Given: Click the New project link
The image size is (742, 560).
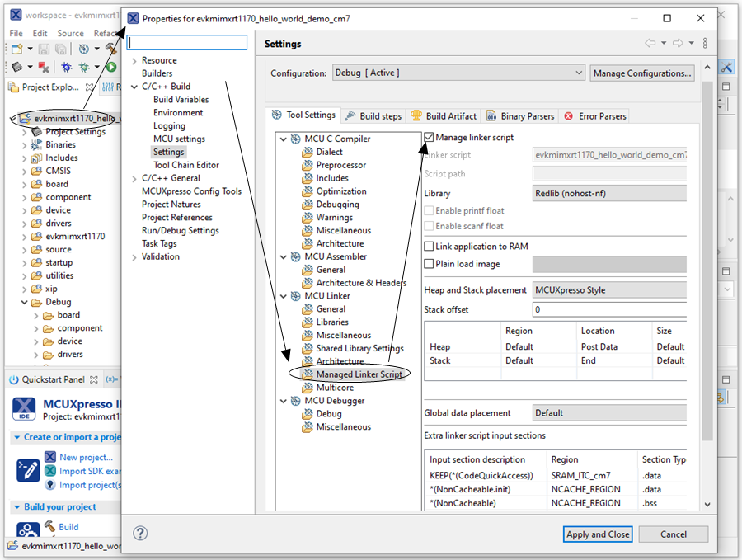Looking at the screenshot, I should point(86,457).
